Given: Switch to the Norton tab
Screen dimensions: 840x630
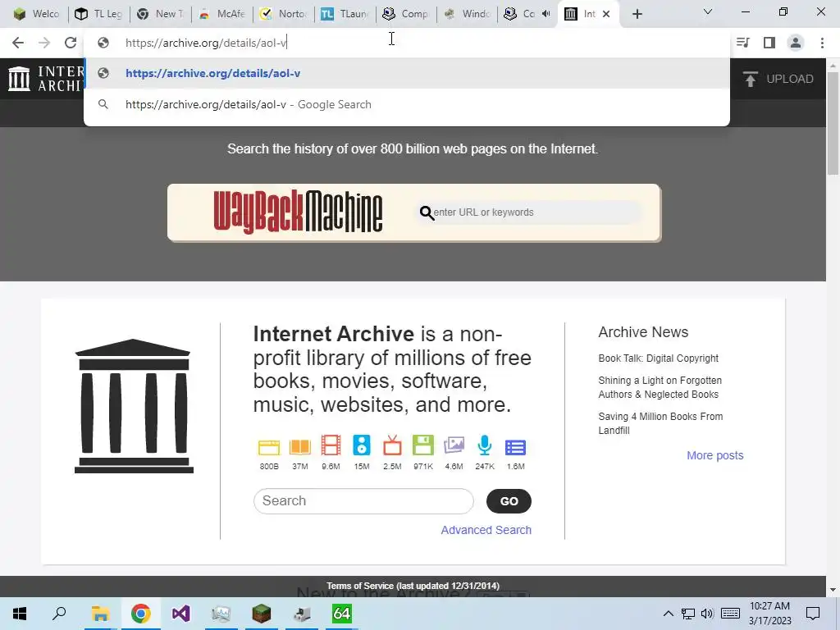Looking at the screenshot, I should coord(283,14).
